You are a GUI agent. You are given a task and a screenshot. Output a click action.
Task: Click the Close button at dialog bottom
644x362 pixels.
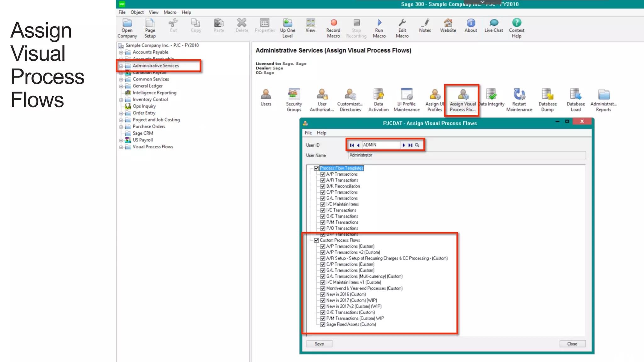pyautogui.click(x=572, y=344)
